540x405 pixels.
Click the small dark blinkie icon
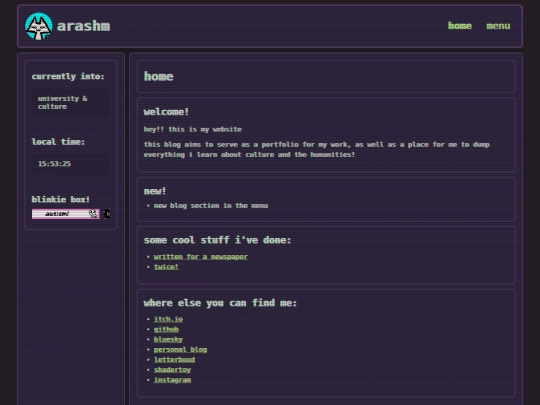point(107,214)
